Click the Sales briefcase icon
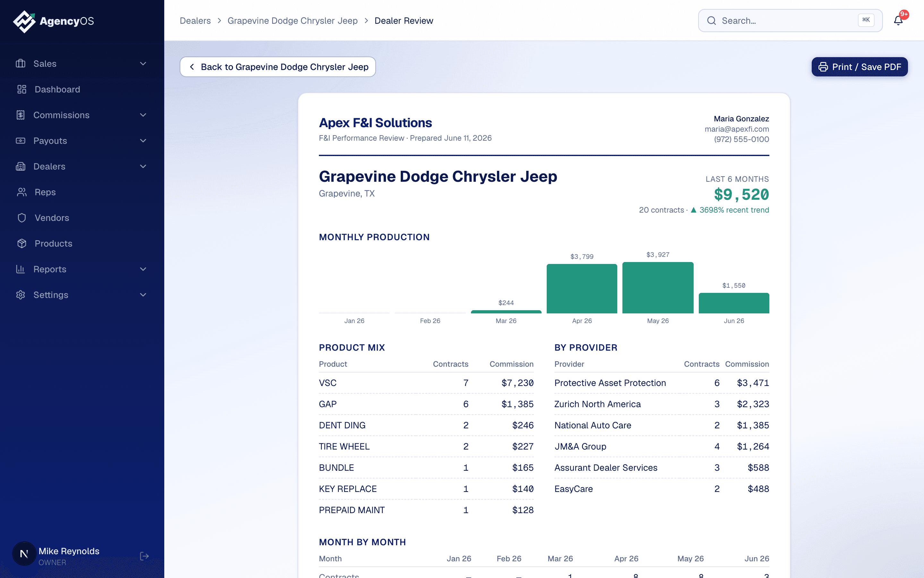 point(21,64)
